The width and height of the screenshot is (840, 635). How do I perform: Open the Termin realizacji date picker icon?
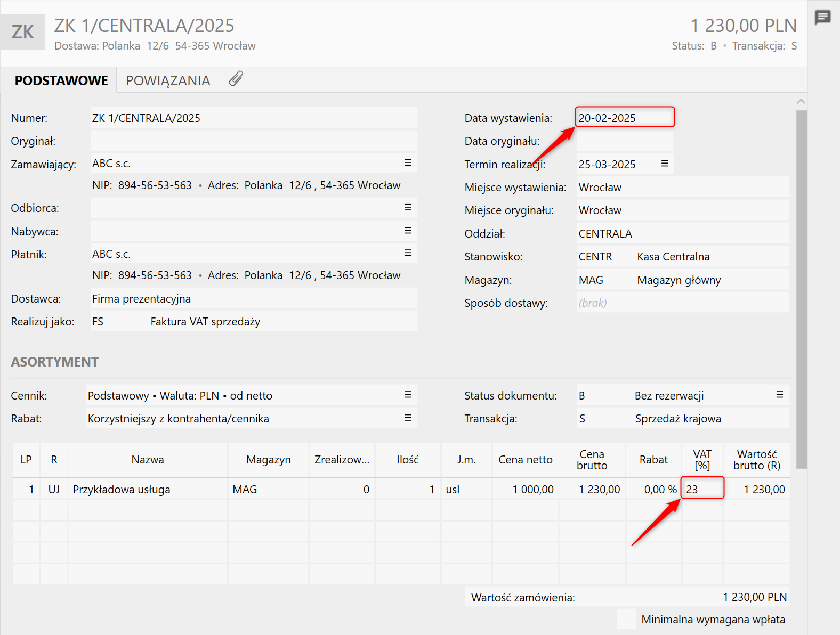pos(665,164)
